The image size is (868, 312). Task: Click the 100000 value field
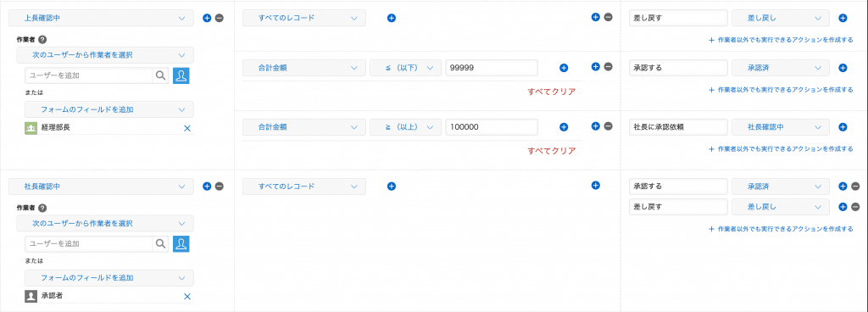[x=492, y=126]
